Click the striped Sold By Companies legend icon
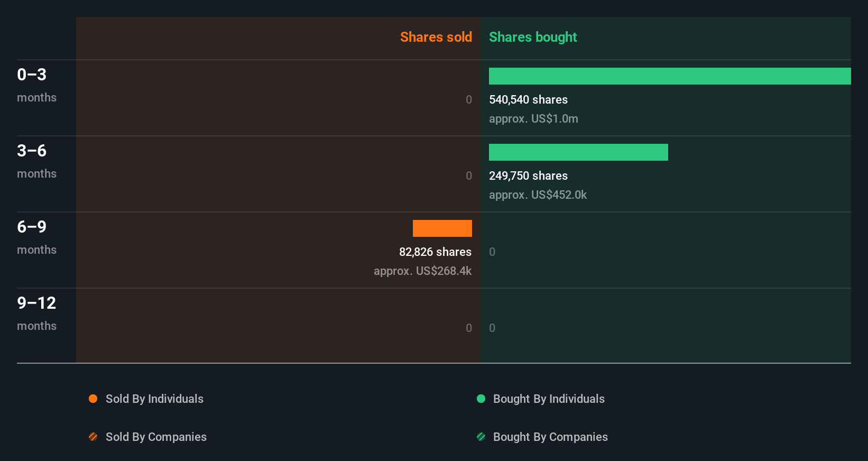Image resolution: width=868 pixels, height=461 pixels. tap(93, 437)
